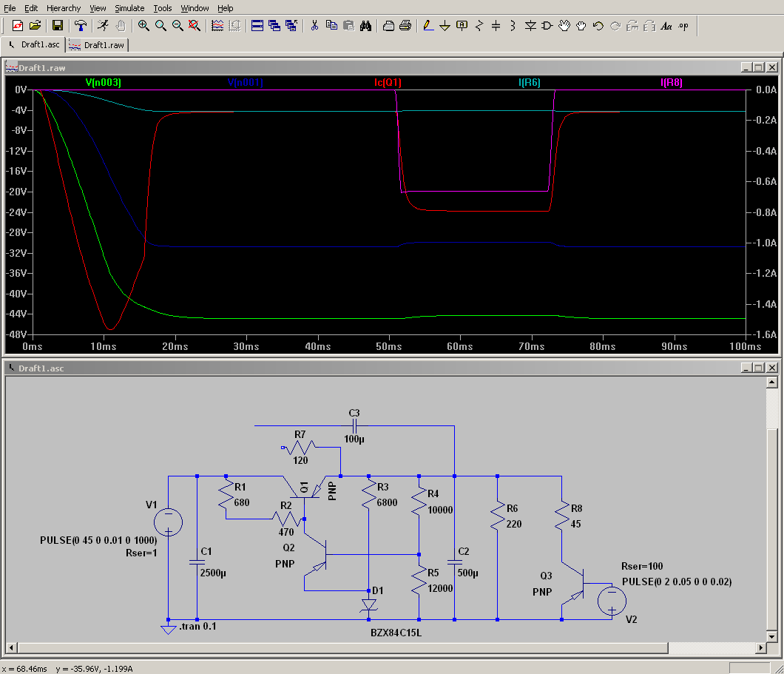Save the schematic with the floppy disk icon
Screen dimensions: 784x674
(x=57, y=26)
